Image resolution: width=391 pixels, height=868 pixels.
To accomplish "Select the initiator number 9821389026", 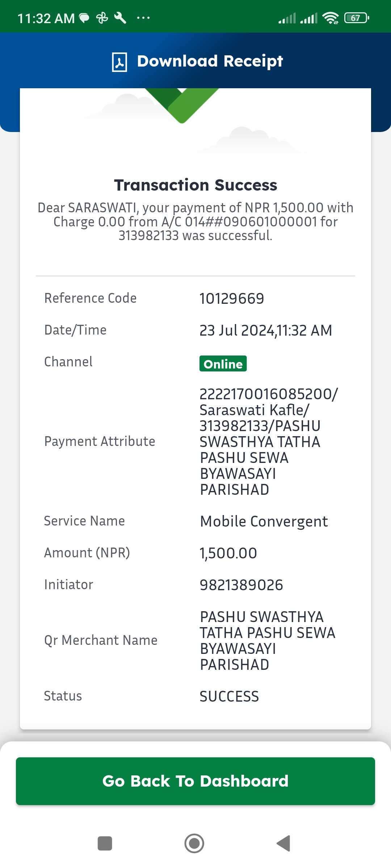I will 241,585.
